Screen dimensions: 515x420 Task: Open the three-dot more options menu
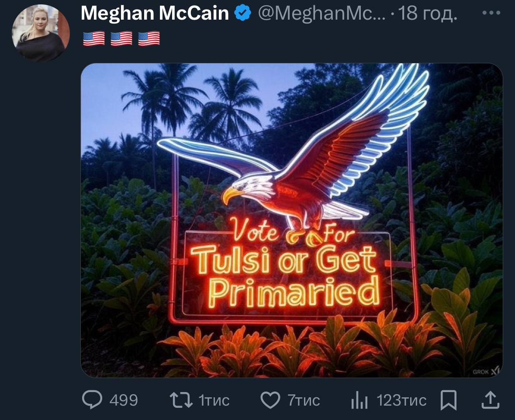coord(491,13)
